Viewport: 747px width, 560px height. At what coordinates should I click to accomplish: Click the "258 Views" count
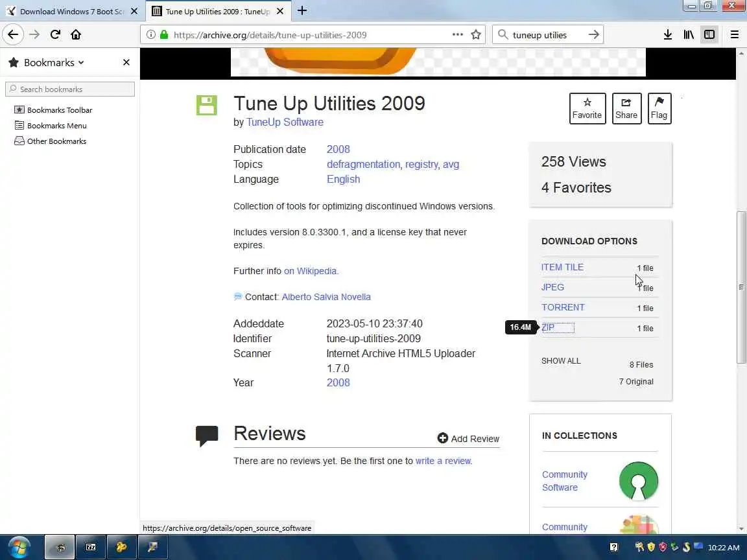(x=574, y=162)
